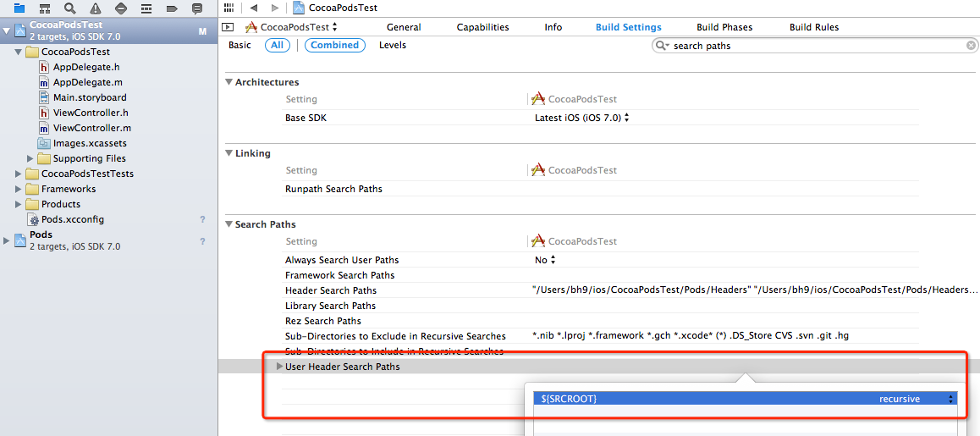Select Combined settings view
The width and height of the screenshot is (980, 436).
[335, 45]
